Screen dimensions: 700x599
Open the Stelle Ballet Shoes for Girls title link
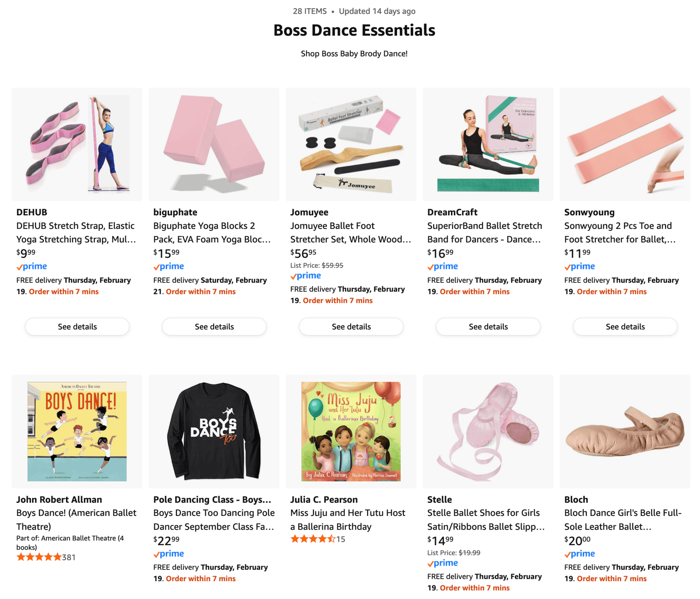click(486, 520)
